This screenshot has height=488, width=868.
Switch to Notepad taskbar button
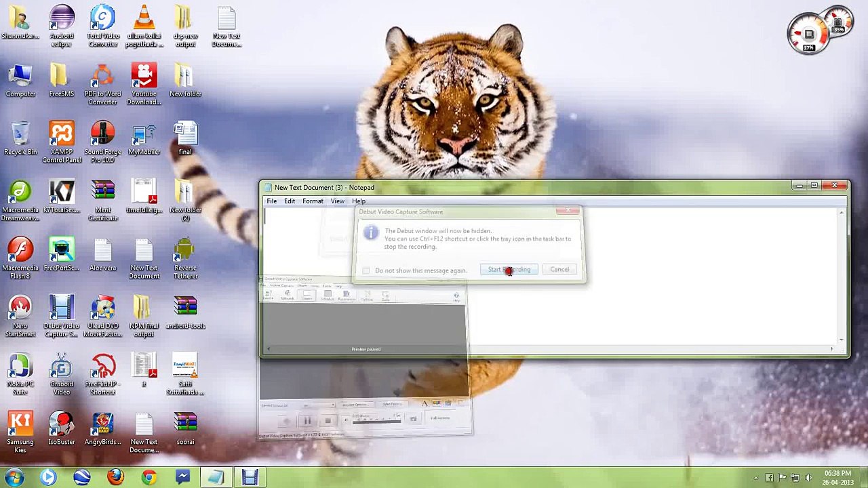216,477
